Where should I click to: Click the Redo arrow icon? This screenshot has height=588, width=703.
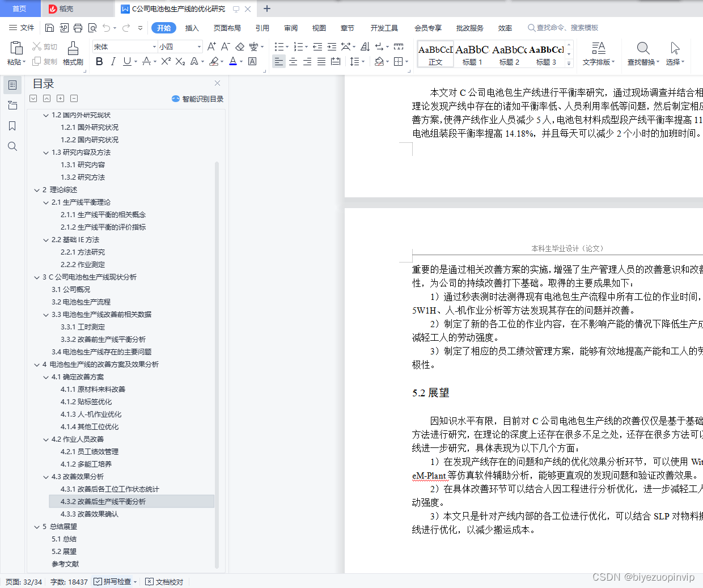tap(126, 28)
